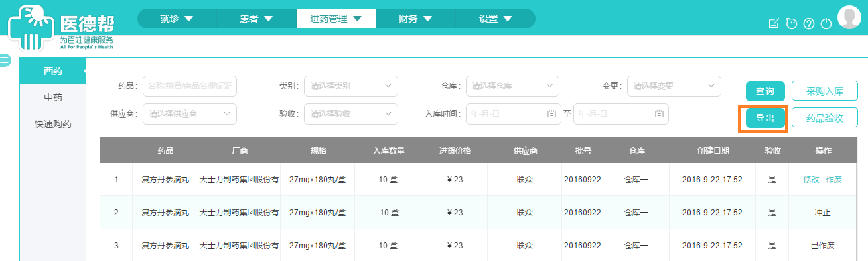Image resolution: width=868 pixels, height=261 pixels.
Task: Click the 医德帮 logo
Action: pos(62,28)
